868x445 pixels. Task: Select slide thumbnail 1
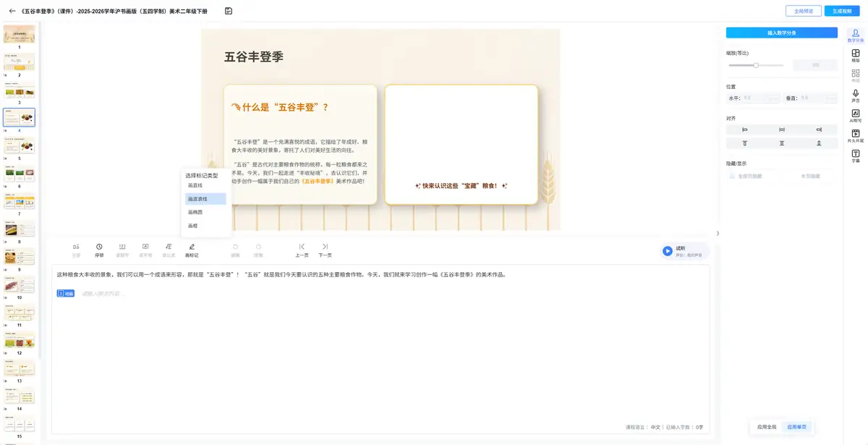tap(19, 34)
